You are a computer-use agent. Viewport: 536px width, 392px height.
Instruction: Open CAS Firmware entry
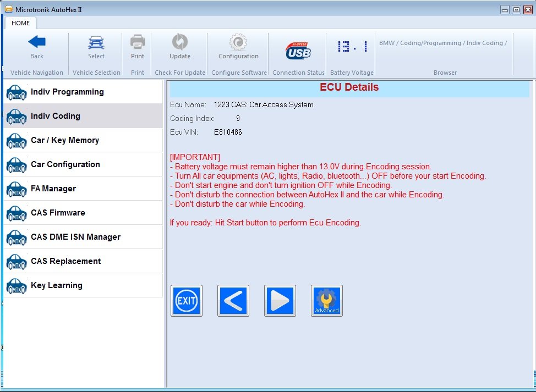[x=83, y=213]
